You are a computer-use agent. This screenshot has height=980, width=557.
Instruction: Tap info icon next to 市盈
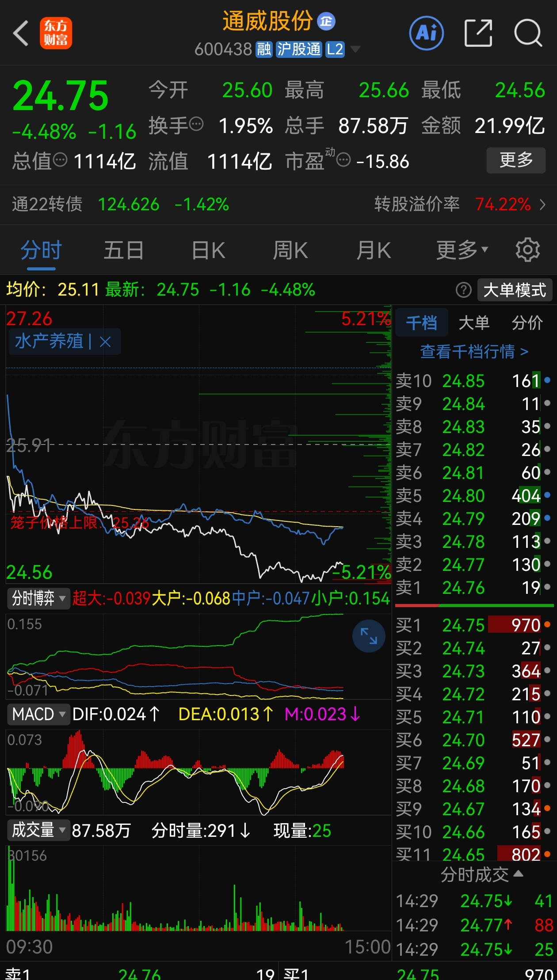[x=343, y=159]
